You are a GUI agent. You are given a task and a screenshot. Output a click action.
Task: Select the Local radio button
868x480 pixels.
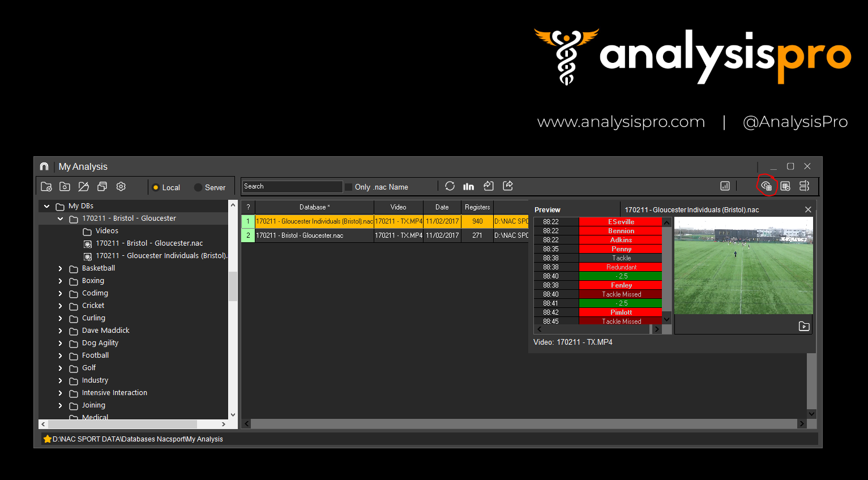(x=156, y=187)
